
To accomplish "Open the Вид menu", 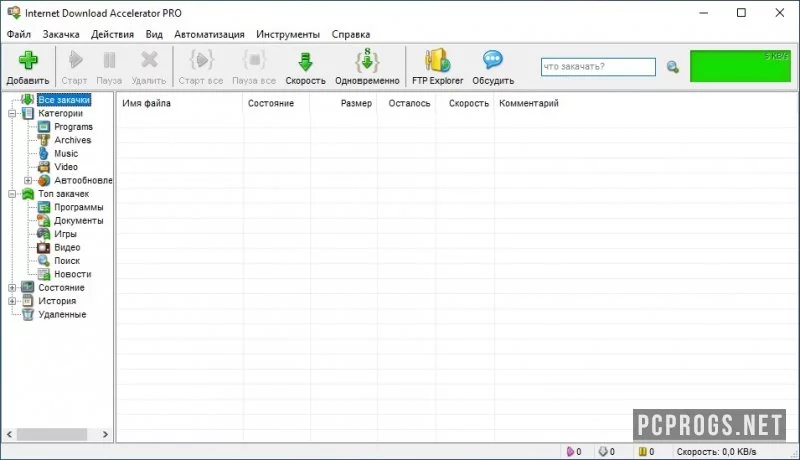I will [x=154, y=34].
